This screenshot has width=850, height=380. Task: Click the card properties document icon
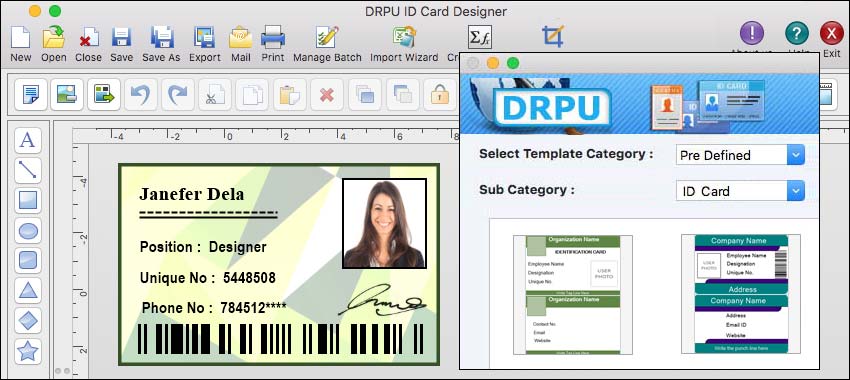pyautogui.click(x=31, y=95)
